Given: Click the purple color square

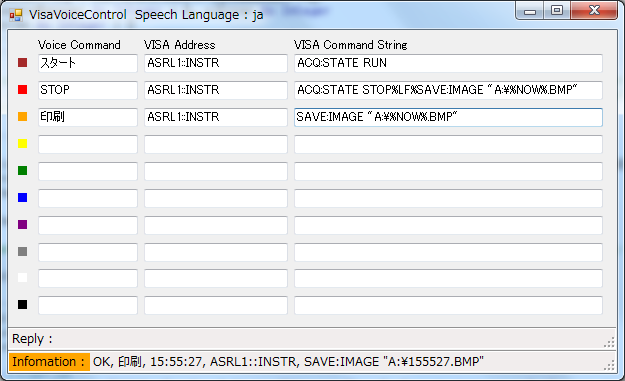Looking at the screenshot, I should point(23,224).
